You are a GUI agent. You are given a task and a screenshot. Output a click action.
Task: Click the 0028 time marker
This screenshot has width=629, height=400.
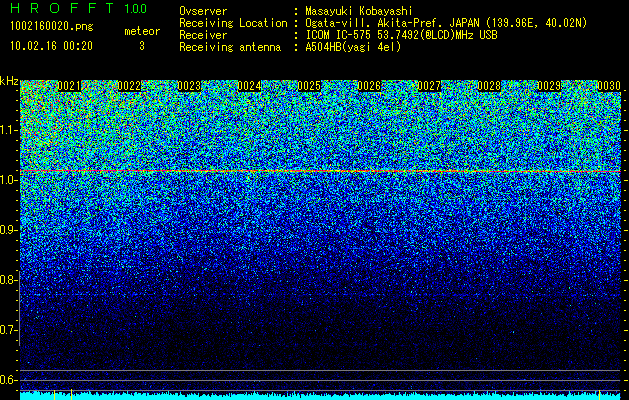[489, 86]
